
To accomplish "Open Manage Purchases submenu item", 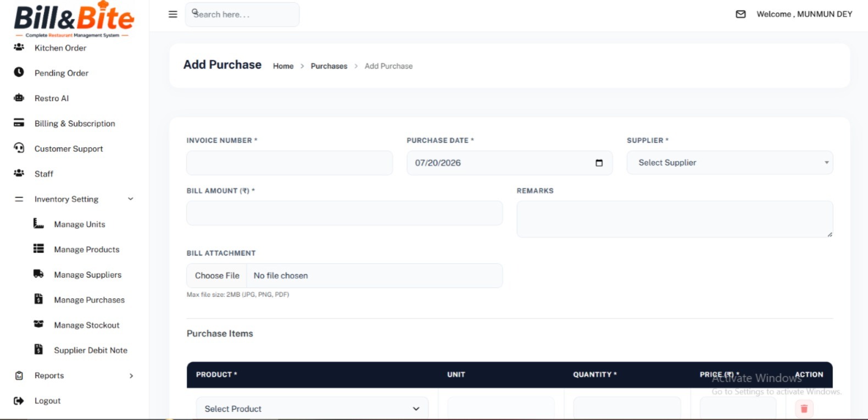I will [x=90, y=300].
